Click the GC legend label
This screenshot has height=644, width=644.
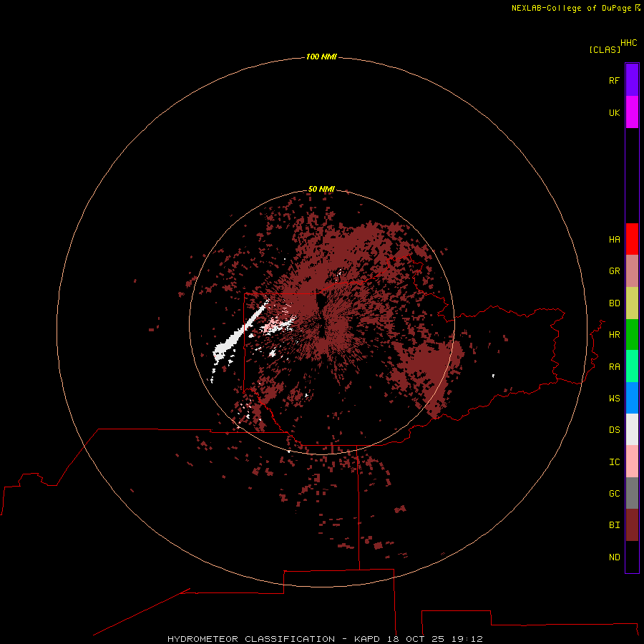click(614, 493)
